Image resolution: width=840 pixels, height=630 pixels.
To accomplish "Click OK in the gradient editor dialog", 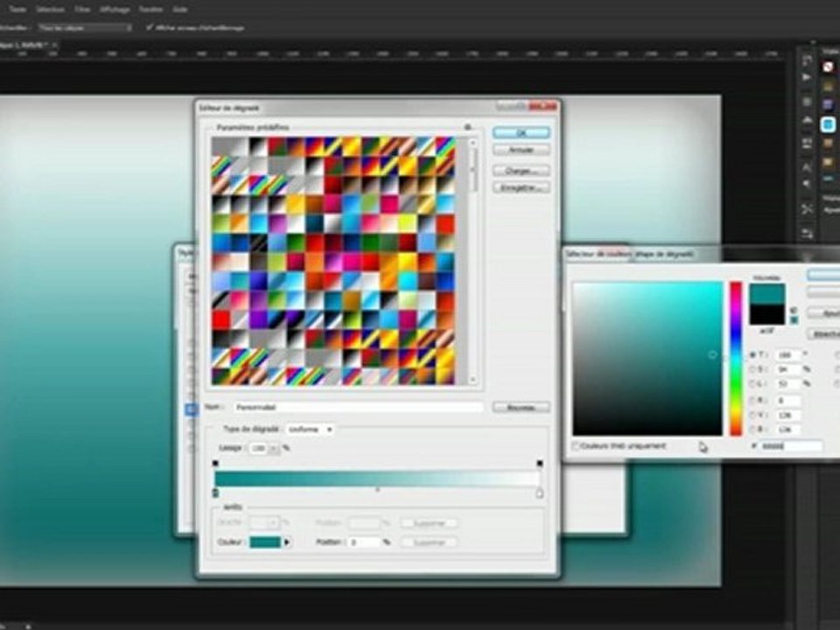I will coord(521,132).
